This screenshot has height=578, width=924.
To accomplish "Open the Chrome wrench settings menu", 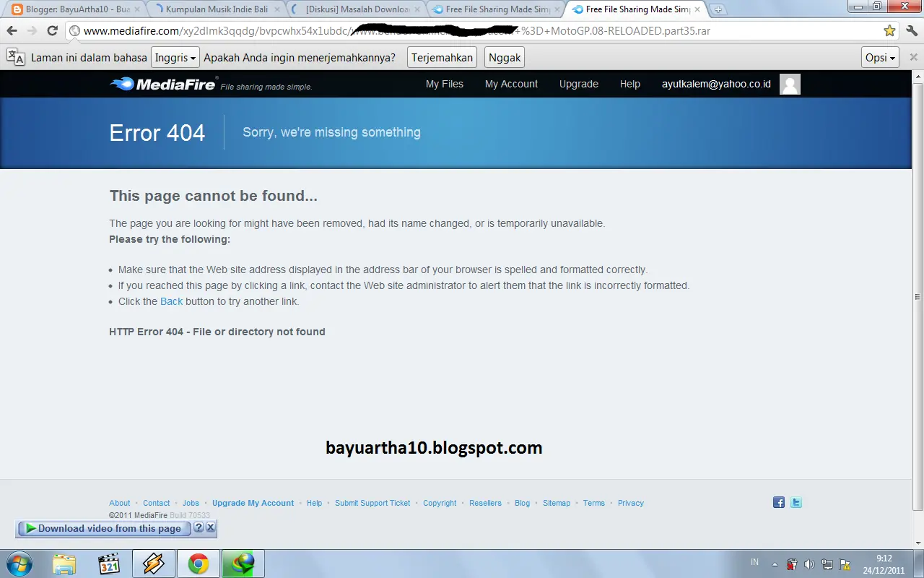I will coord(911,31).
